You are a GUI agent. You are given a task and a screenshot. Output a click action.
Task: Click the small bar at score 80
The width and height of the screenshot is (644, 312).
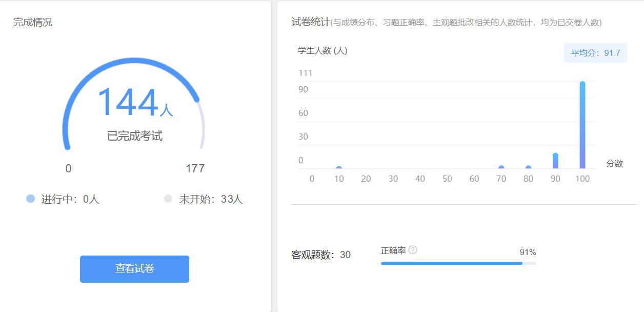tap(528, 167)
